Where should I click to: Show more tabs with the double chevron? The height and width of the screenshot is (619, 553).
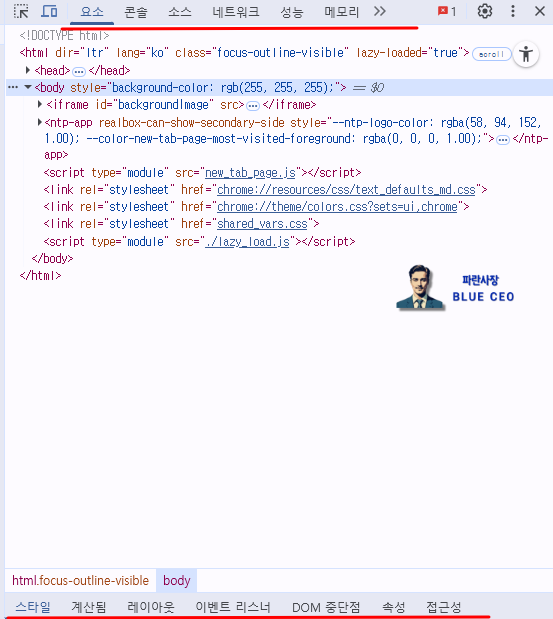tap(380, 11)
